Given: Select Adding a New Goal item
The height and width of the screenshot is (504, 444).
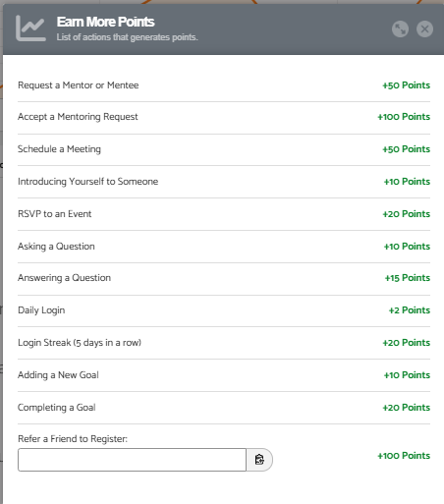Looking at the screenshot, I should (x=224, y=375).
